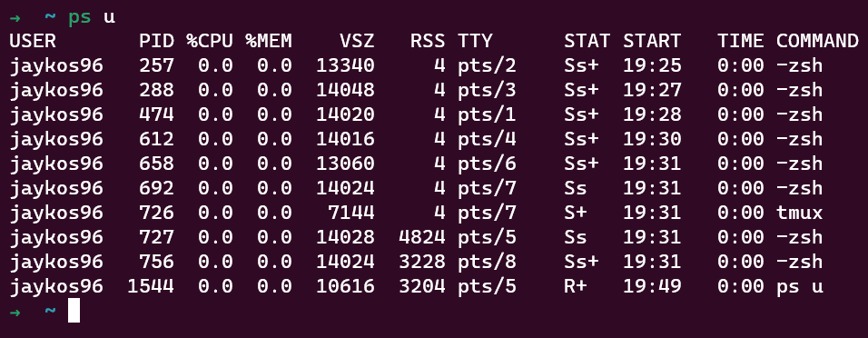Click start time 19:28
Image resolution: width=868 pixels, height=338 pixels.
pos(652,114)
